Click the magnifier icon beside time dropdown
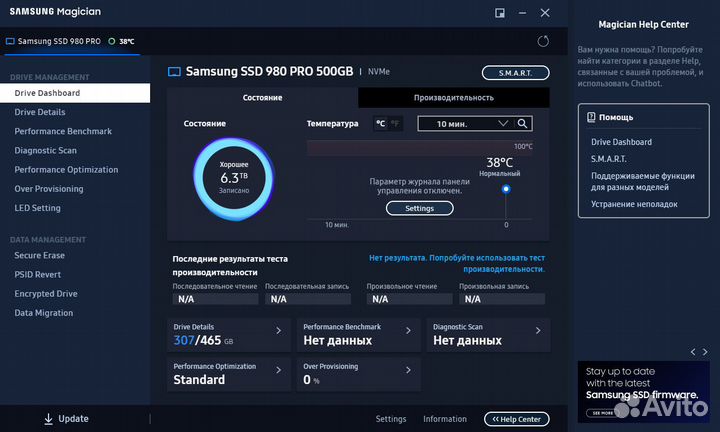Image resolution: width=720 pixels, height=432 pixels. coord(522,123)
